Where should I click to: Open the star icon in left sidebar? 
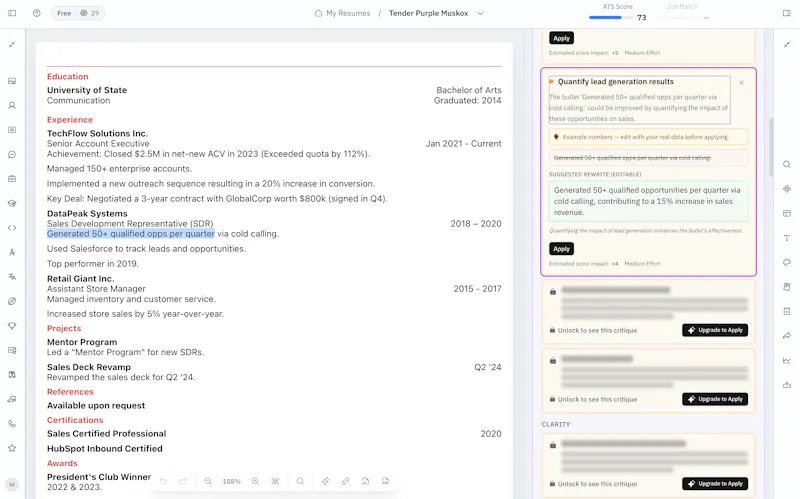[x=12, y=448]
